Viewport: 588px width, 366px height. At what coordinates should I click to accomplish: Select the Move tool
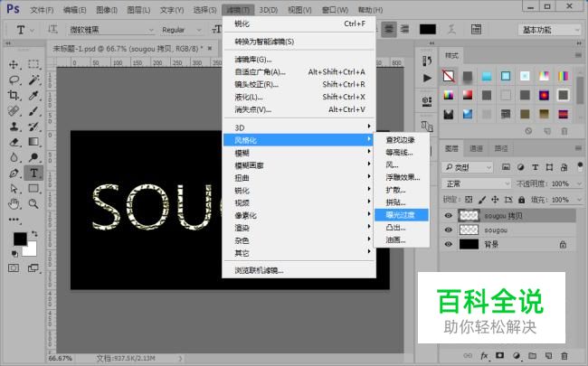14,64
